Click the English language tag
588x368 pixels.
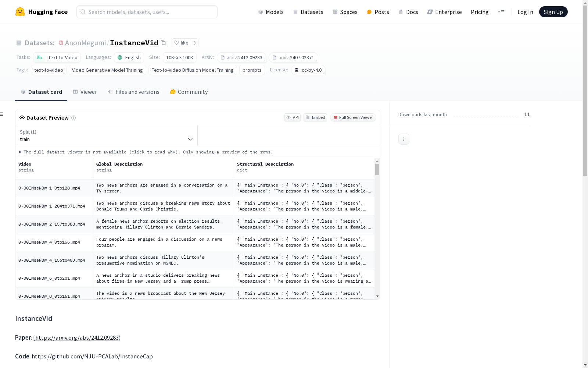pyautogui.click(x=129, y=57)
